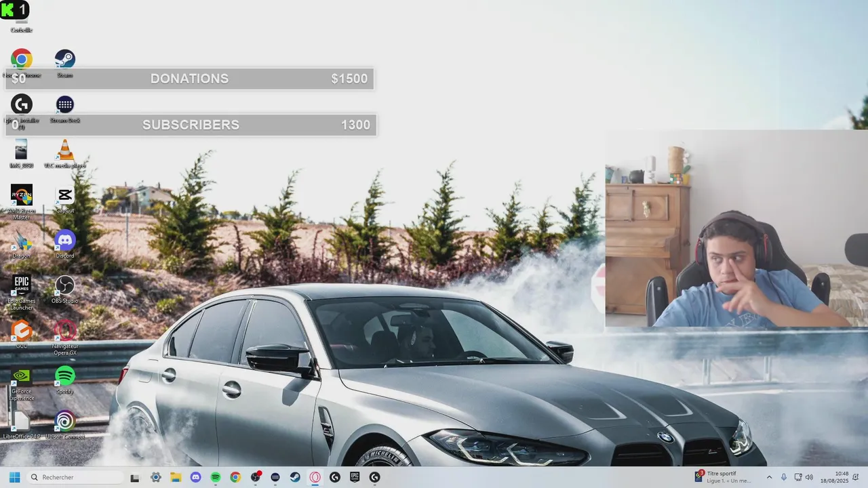The height and width of the screenshot is (488, 868).
Task: Select the Dragon desktop shortcut
Action: (x=21, y=240)
